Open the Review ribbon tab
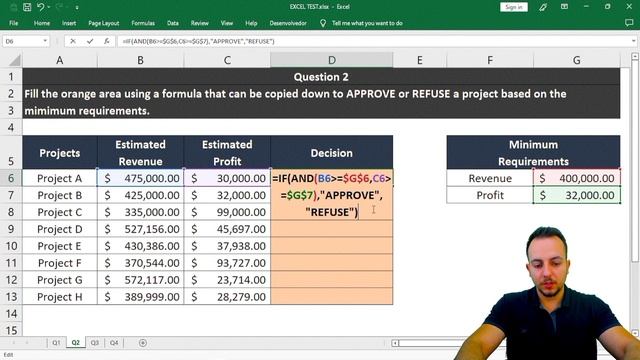This screenshot has width=640, height=360. point(200,23)
